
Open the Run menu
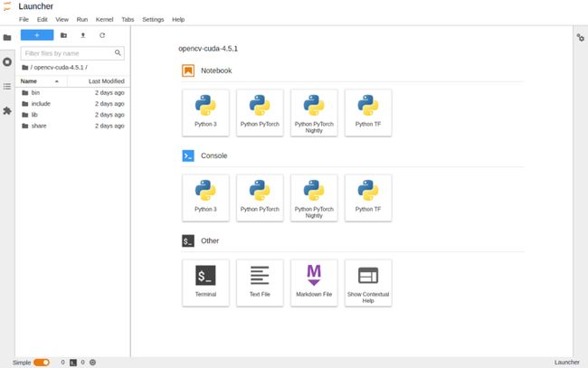pyautogui.click(x=82, y=20)
